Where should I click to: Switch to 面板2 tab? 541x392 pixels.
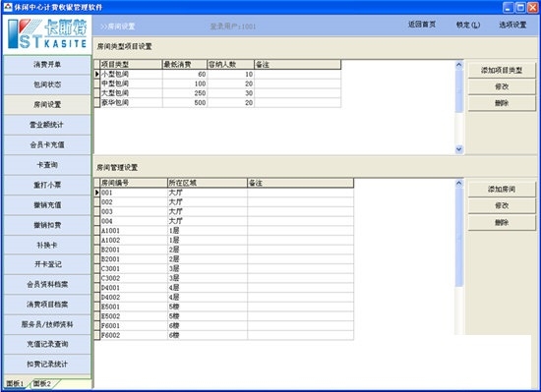click(42, 384)
